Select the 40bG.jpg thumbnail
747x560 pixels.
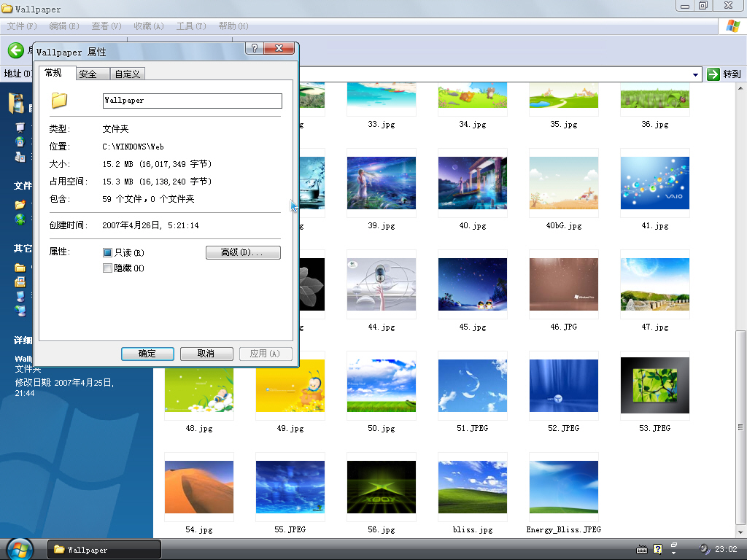click(x=564, y=183)
